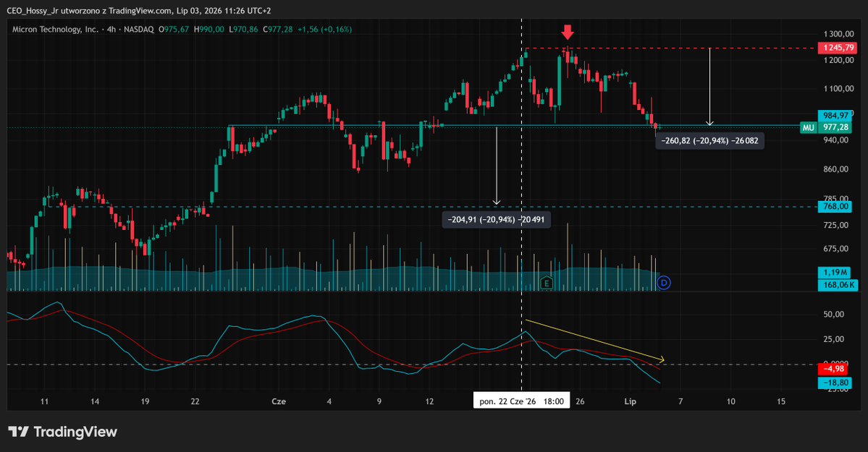868x452 pixels.
Task: Click the high value H990,00
Action: [x=208, y=30]
